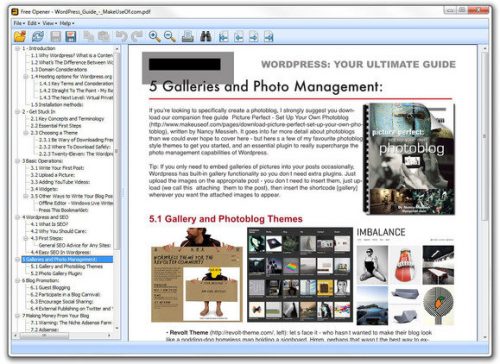
Task: Open the File menu
Action: click(19, 23)
